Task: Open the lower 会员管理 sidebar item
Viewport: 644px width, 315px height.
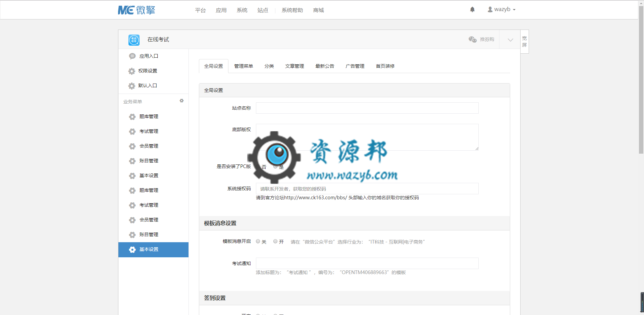Action: point(154,220)
